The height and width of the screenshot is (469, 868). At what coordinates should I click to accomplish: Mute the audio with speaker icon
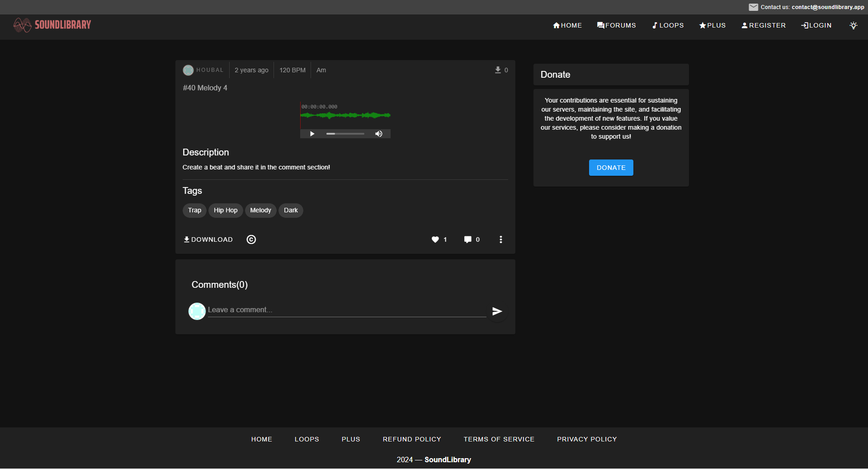point(379,134)
